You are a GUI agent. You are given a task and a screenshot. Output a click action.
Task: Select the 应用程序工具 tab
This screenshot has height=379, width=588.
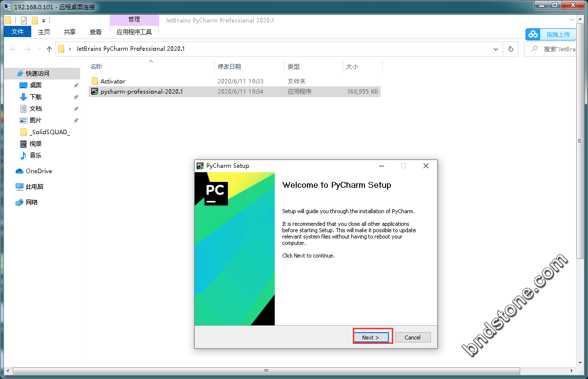coord(134,32)
